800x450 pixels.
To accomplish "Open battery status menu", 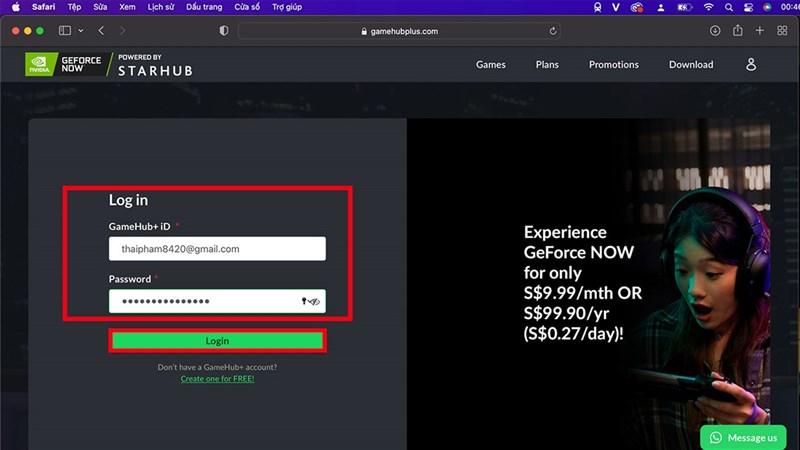I will click(x=684, y=7).
